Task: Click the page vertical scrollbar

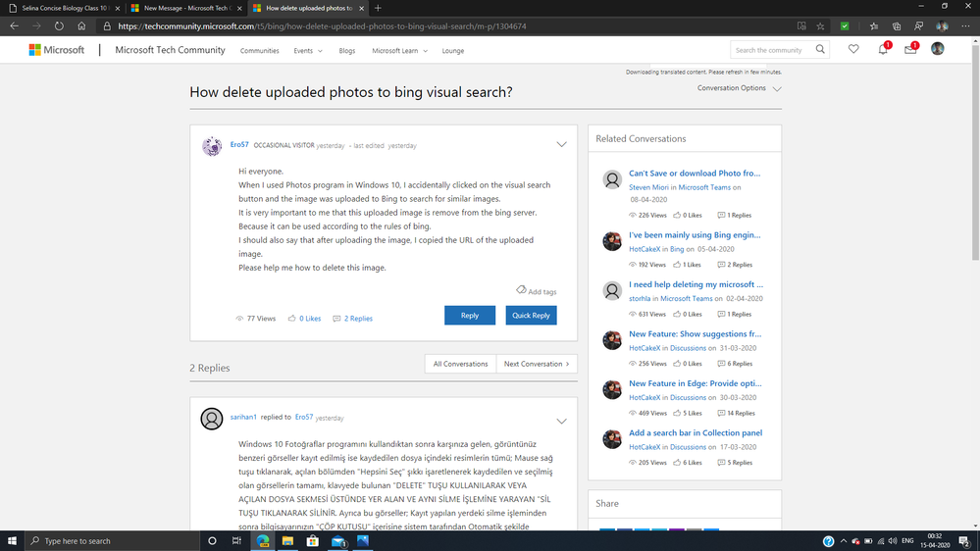Action: click(975, 152)
